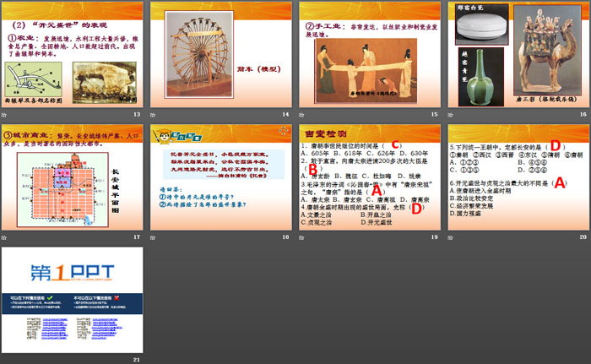Image resolution: width=591 pixels, height=364 pixels.
Task: Open slide 14 with waterwheel model
Action: pyautogui.click(x=220, y=56)
